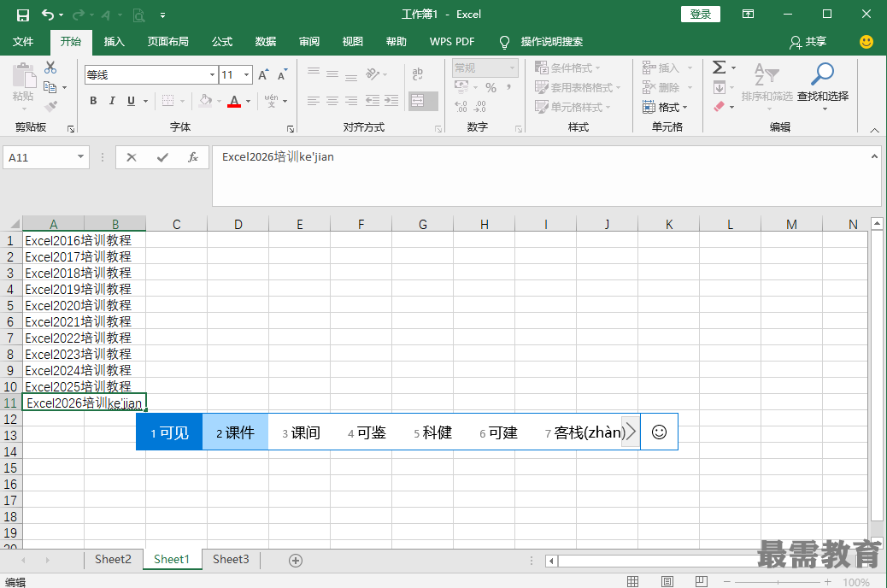Switch to the Sheet2 tab
Viewport: 887px width, 588px height.
pyautogui.click(x=113, y=559)
